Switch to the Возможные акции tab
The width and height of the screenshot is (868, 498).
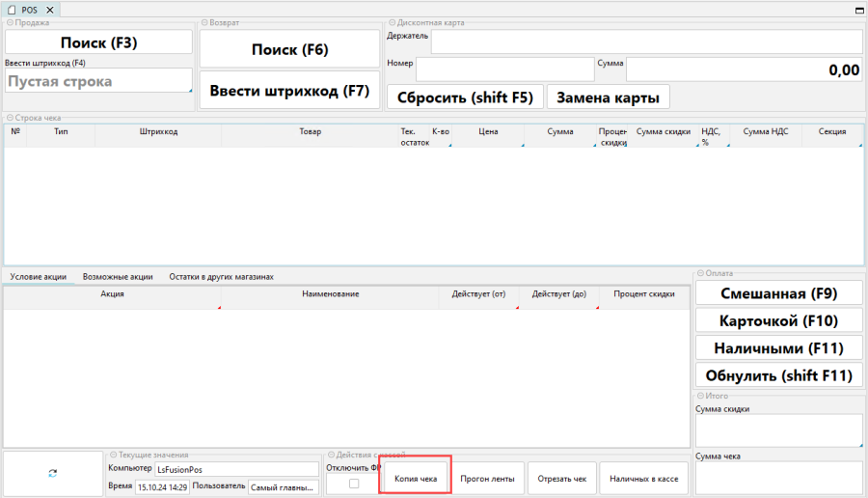(x=118, y=276)
